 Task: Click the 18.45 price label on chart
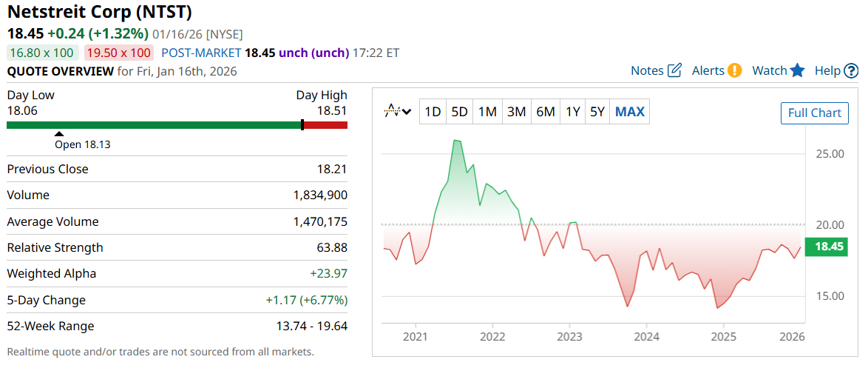[829, 247]
